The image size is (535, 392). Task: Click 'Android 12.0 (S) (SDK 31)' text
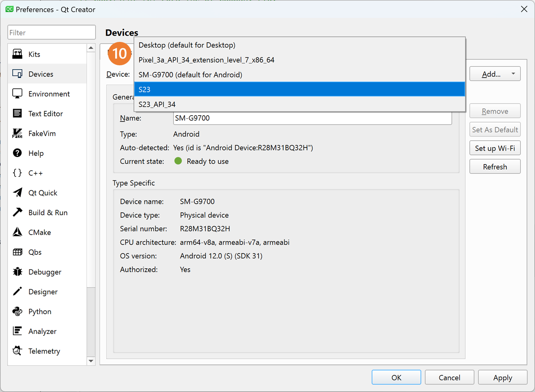point(221,256)
